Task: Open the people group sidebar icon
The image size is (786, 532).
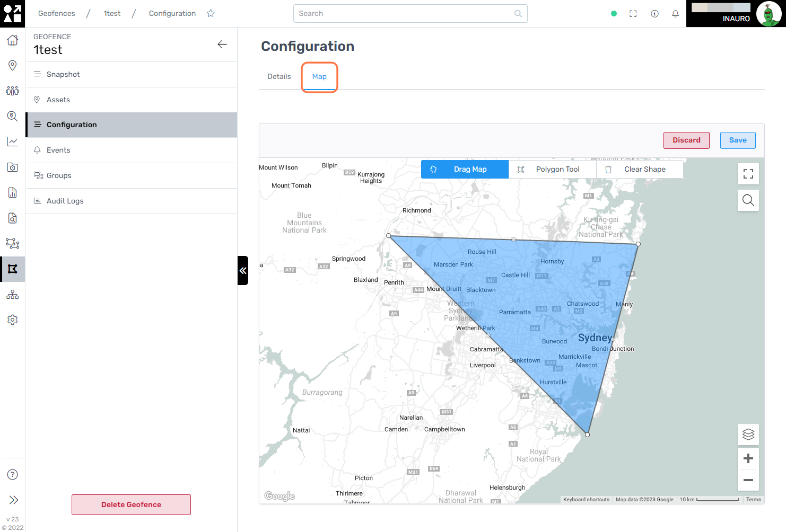Action: [12, 91]
